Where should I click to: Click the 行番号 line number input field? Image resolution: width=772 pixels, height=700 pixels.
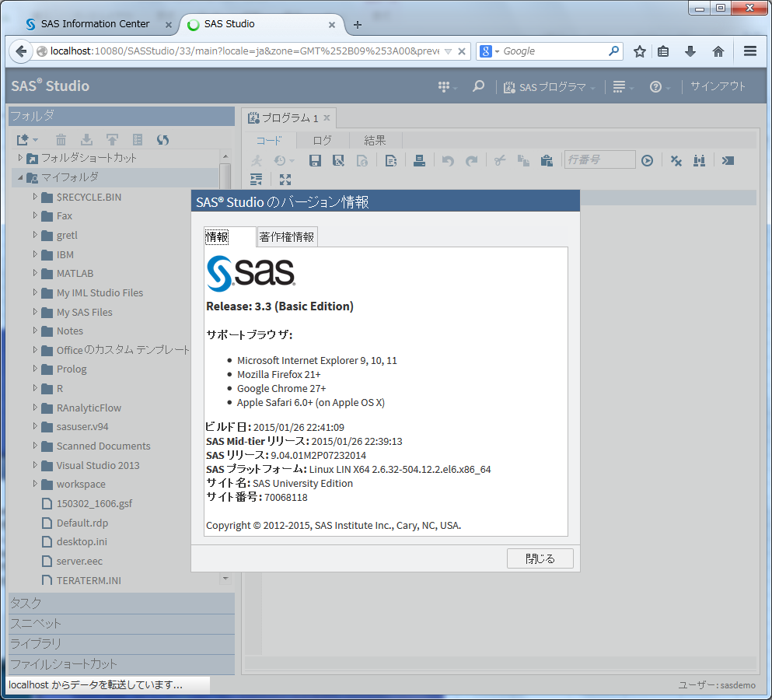599,159
